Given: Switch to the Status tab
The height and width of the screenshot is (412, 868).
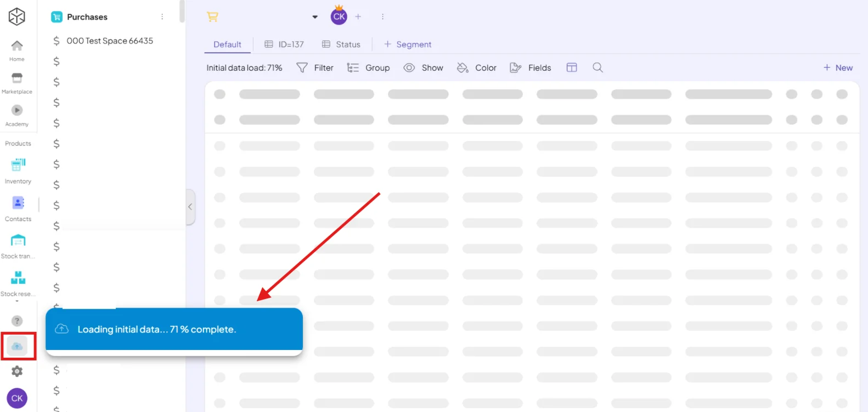Looking at the screenshot, I should [x=341, y=44].
